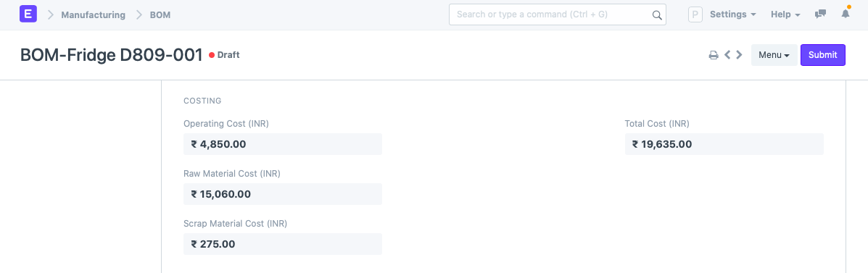This screenshot has height=273, width=868.
Task: Submit the BOM document
Action: (822, 55)
